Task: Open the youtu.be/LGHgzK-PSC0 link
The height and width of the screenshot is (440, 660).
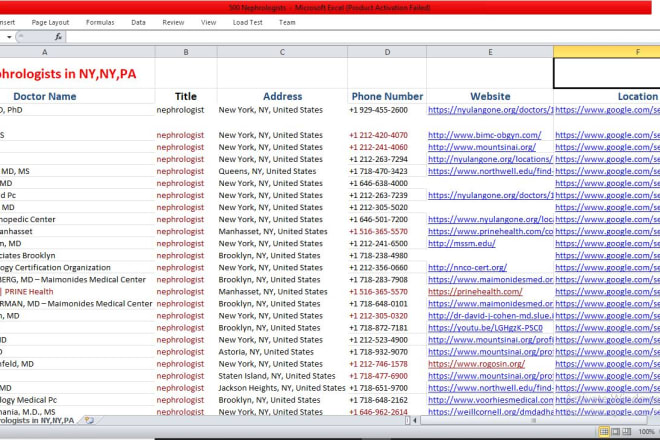Action: pos(485,328)
